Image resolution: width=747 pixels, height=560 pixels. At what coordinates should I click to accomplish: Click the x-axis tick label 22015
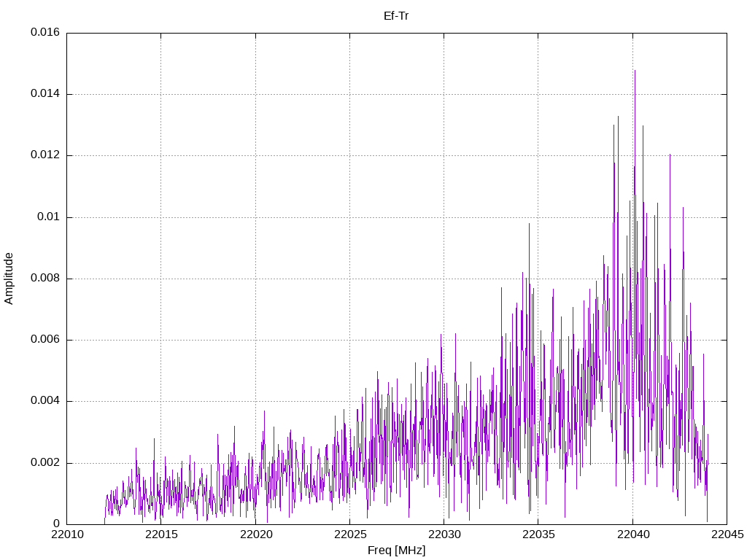click(161, 534)
